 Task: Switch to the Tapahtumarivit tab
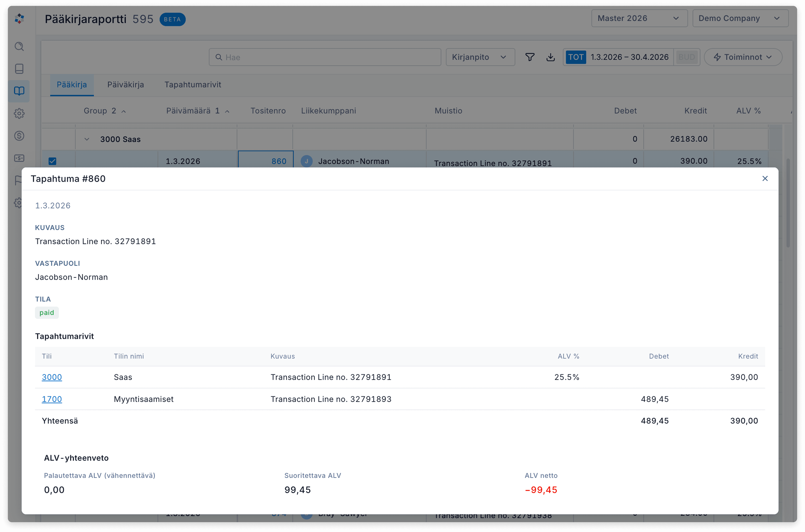[x=192, y=85]
